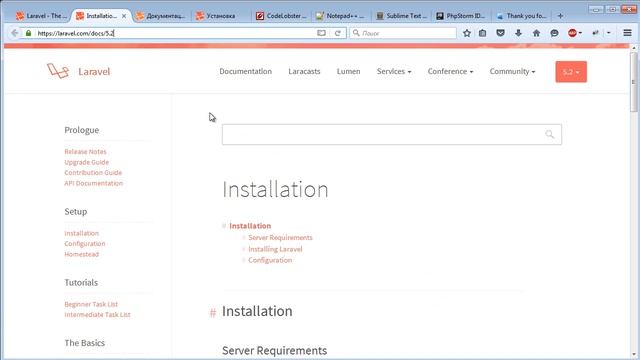Open the Beginner Task List link
The image size is (640, 360).
91,304
